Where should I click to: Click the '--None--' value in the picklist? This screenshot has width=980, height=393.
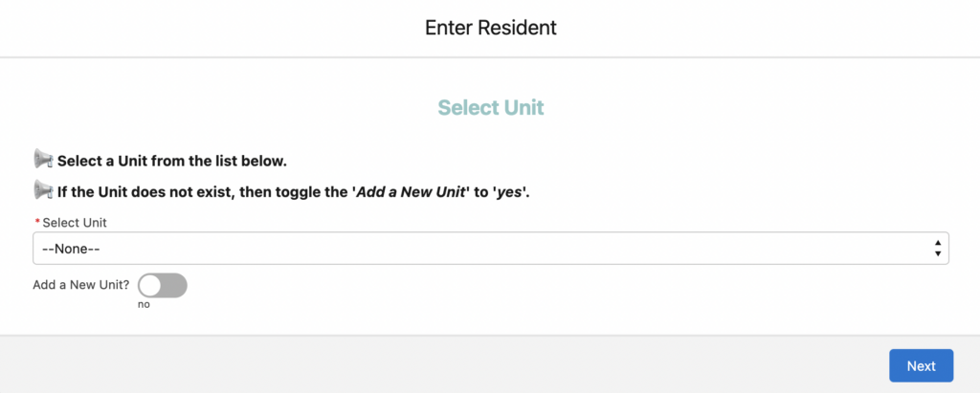[x=71, y=249]
